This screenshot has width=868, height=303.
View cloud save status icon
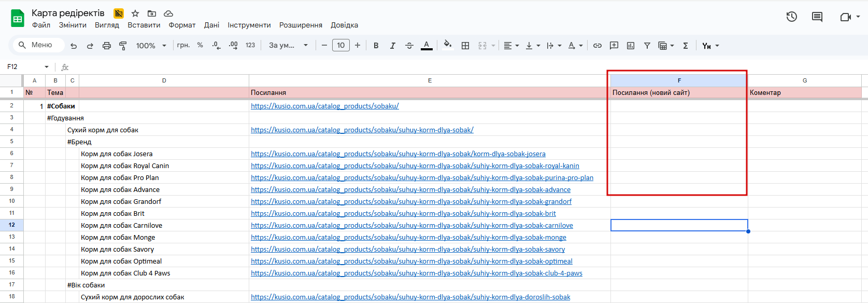pyautogui.click(x=168, y=13)
